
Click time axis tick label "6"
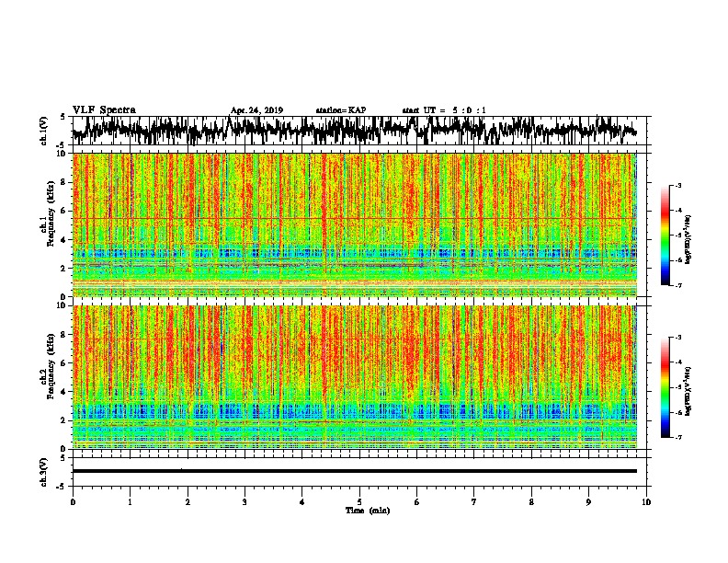417,501
